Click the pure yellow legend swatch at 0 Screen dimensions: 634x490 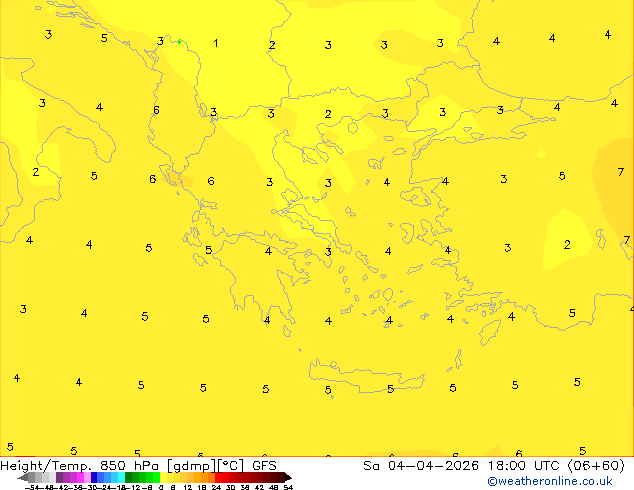coord(163,477)
